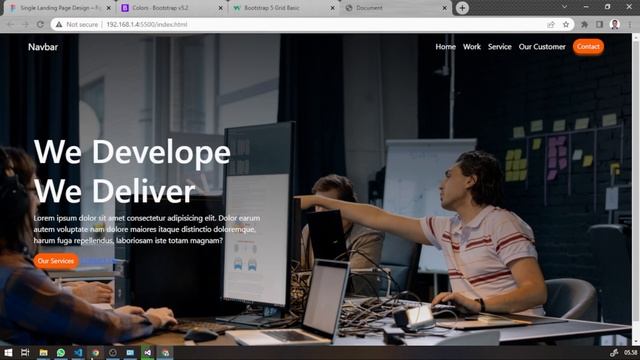Viewport: 640px width, 360px height.
Task: Open a new tab with the plus button
Action: click(x=462, y=8)
